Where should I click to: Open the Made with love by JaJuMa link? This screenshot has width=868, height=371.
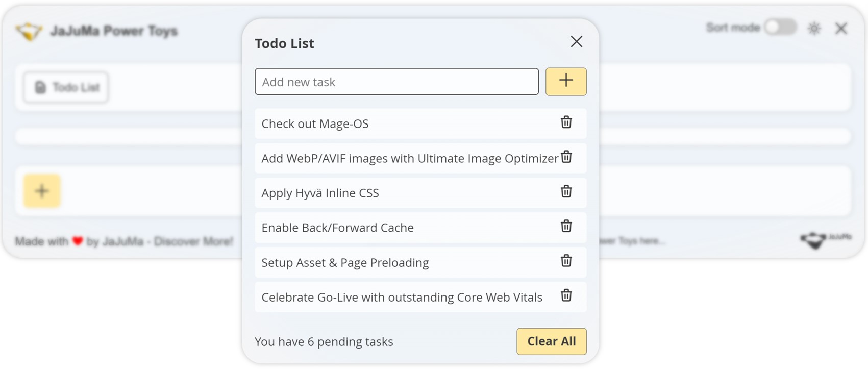124,241
